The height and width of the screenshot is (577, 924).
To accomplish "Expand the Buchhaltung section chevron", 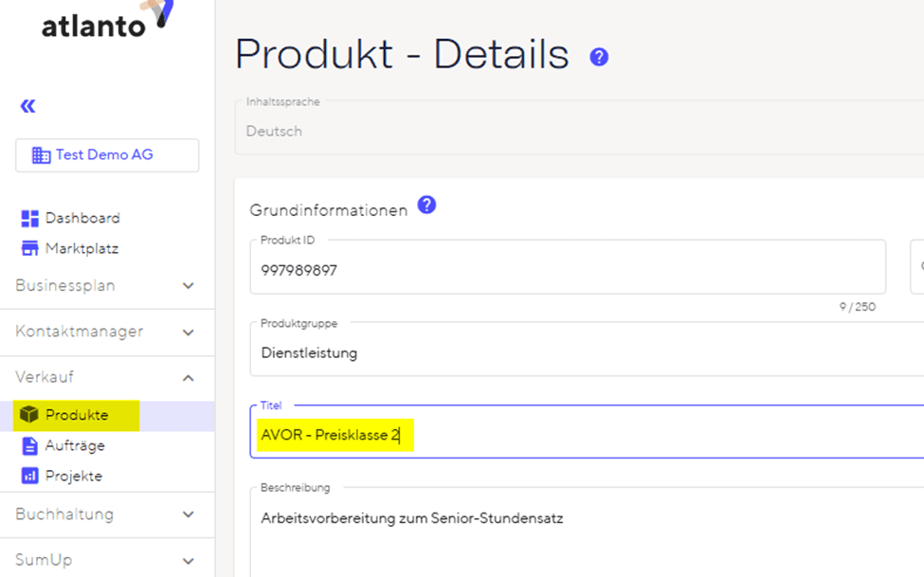I will point(188,514).
